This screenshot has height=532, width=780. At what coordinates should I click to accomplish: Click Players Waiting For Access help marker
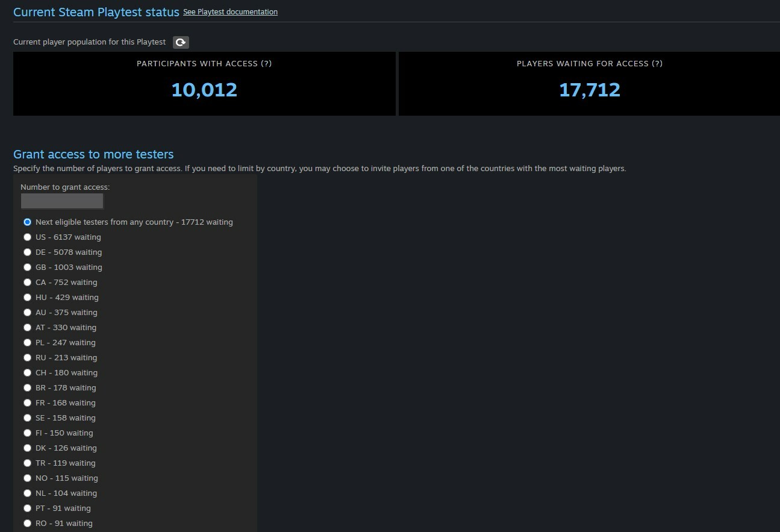point(657,64)
